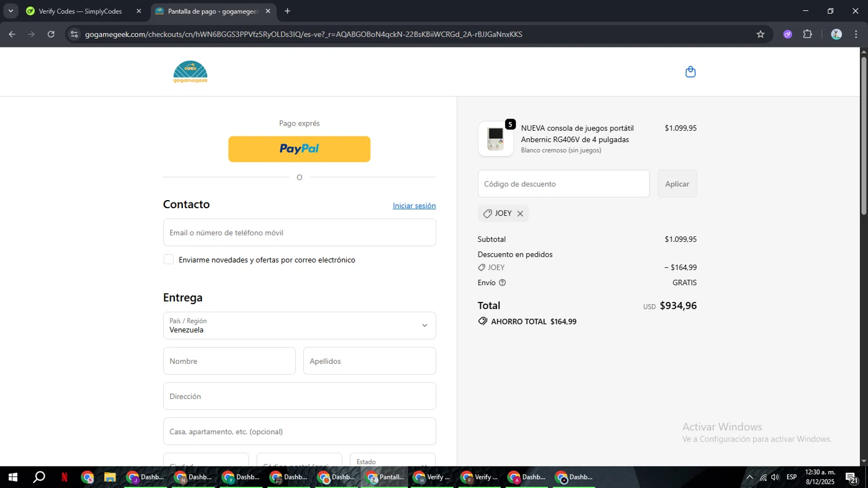Screen dimensions: 868x488
Task: Open the notification center icon
Action: 852,477
